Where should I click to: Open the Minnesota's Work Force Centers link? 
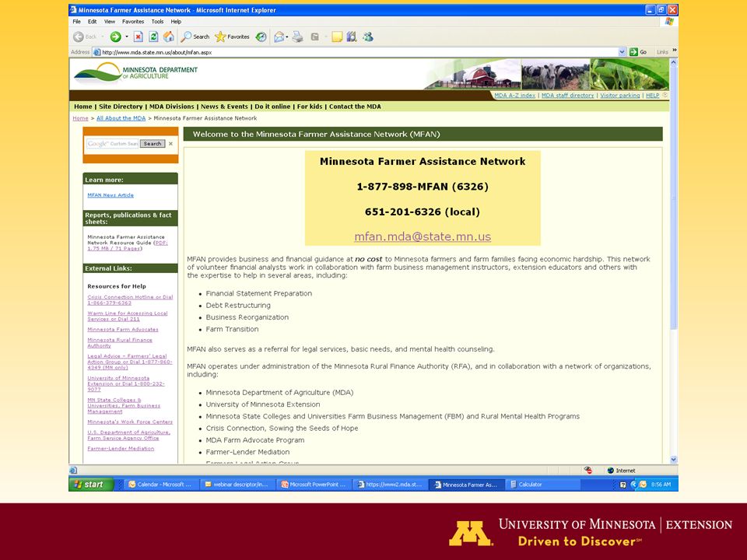130,422
